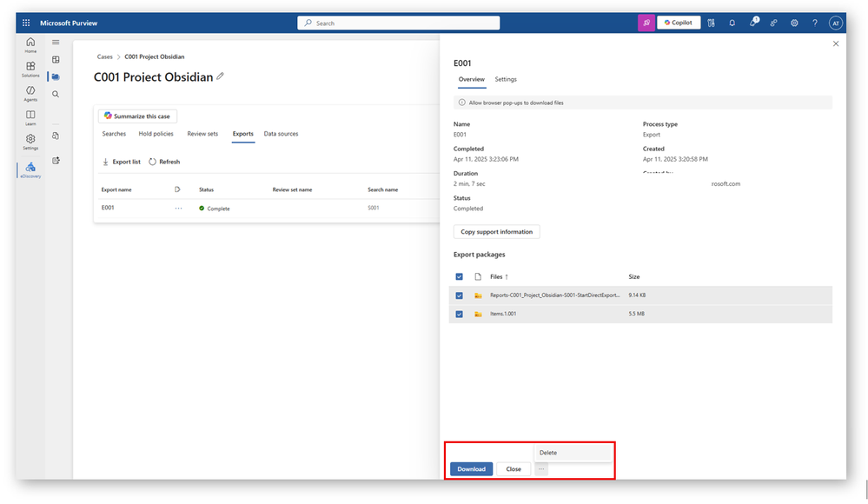Click in the top Search box
The width and height of the screenshot is (868, 504).
(399, 23)
